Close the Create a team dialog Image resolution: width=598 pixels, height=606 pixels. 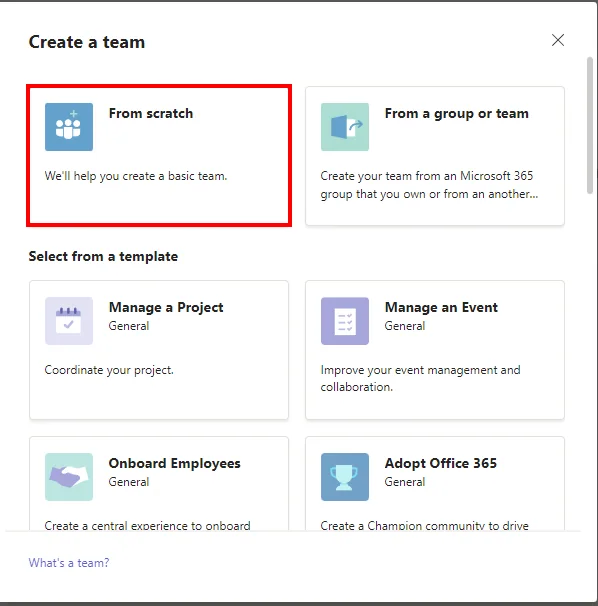(558, 40)
